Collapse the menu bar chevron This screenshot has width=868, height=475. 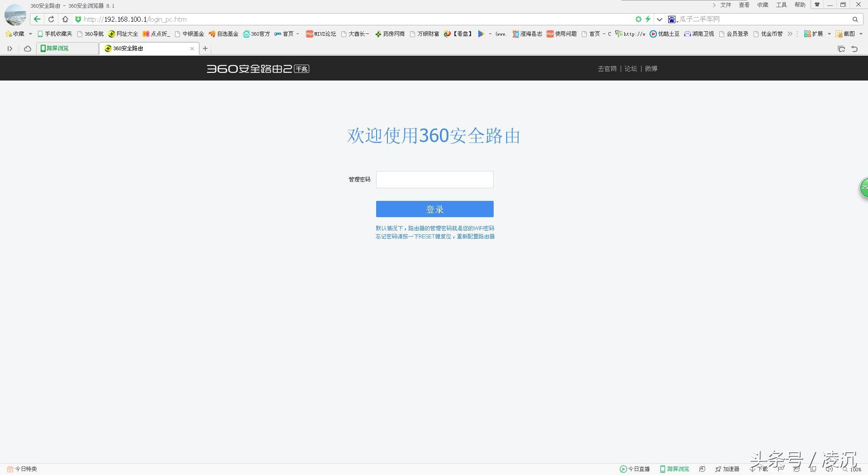[x=714, y=5]
